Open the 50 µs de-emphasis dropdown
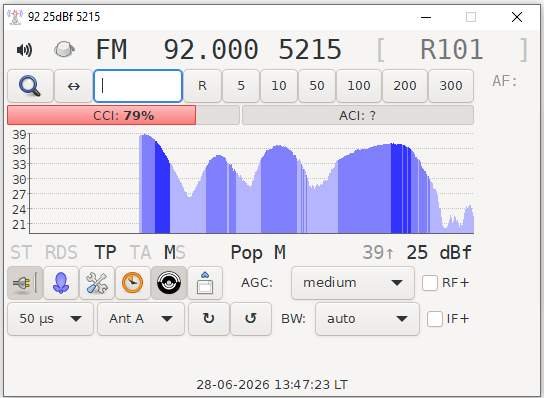544x398 pixels. (x=50, y=319)
